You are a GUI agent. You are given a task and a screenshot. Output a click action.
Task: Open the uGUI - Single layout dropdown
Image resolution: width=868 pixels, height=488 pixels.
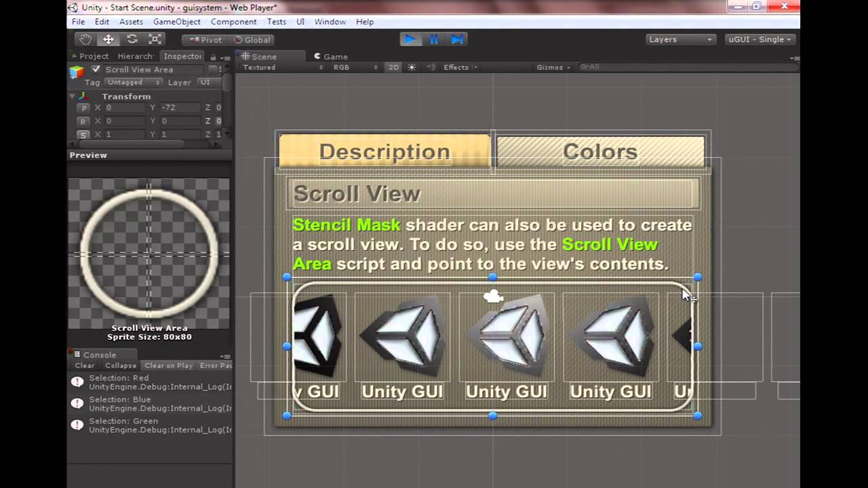[x=760, y=39]
